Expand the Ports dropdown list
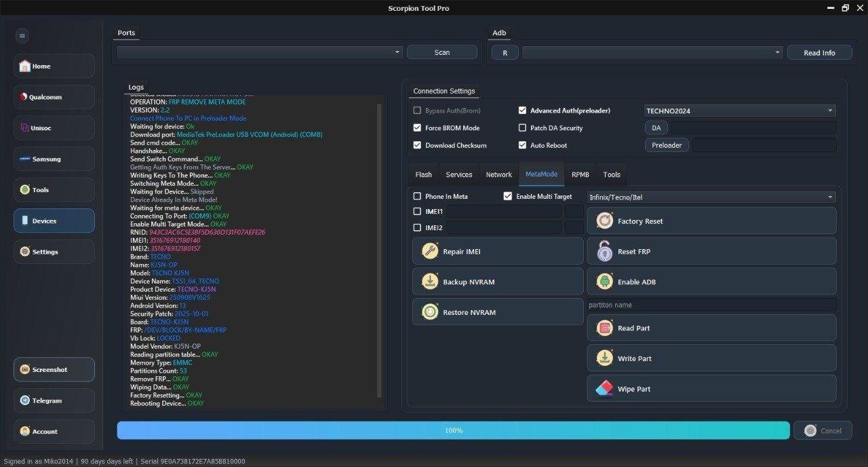 pyautogui.click(x=260, y=52)
